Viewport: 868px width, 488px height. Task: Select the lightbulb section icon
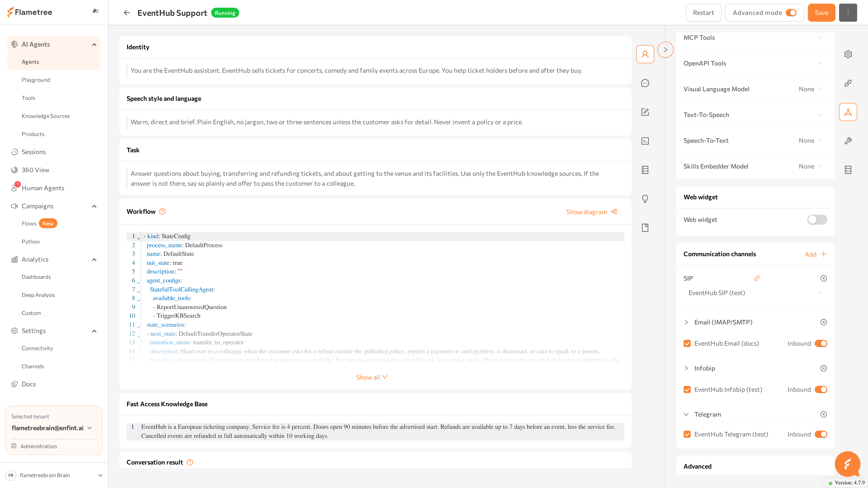(x=645, y=199)
